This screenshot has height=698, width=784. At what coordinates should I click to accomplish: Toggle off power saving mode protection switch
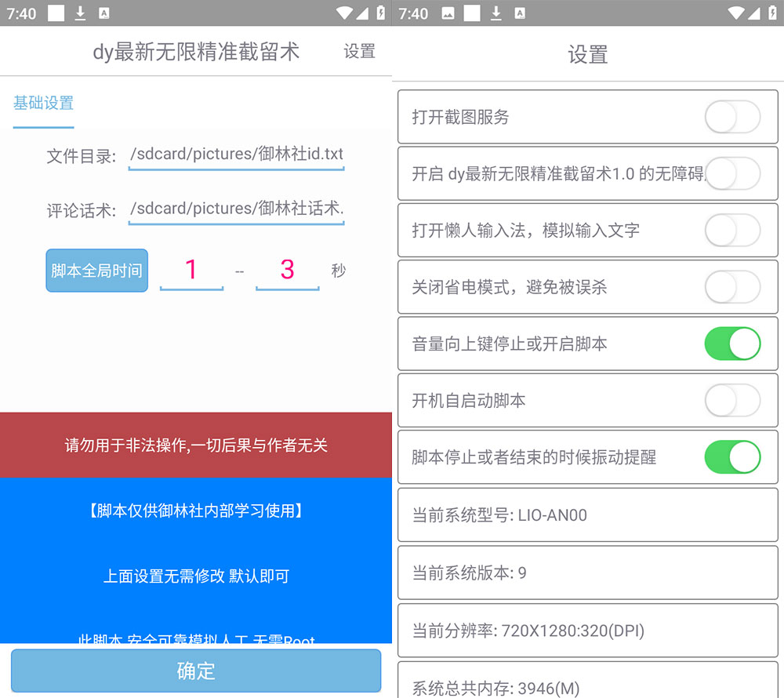[732, 287]
